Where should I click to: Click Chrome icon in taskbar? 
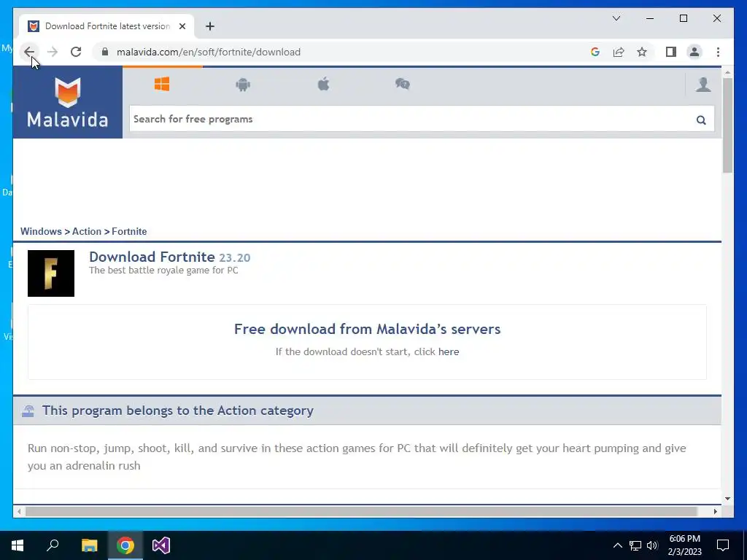[x=125, y=545]
